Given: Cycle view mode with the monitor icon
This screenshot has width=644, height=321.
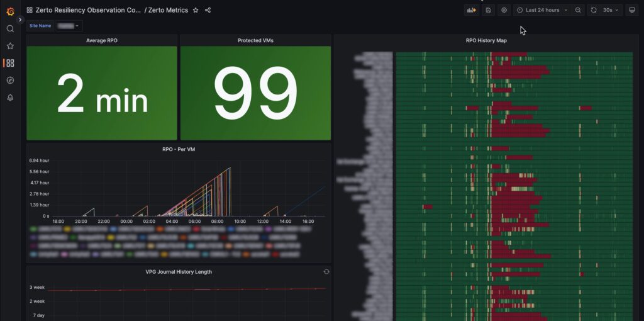Looking at the screenshot, I should [x=632, y=10].
